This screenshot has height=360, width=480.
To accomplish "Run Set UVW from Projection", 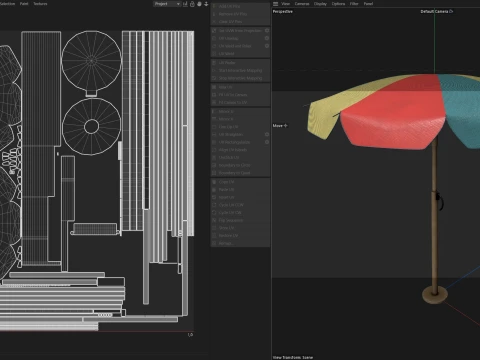I will point(237,30).
